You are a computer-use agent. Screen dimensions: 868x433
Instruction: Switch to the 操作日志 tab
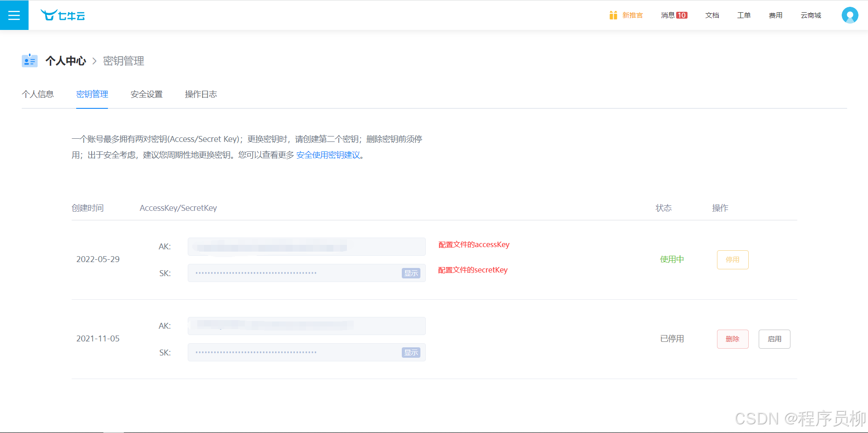[x=201, y=94]
